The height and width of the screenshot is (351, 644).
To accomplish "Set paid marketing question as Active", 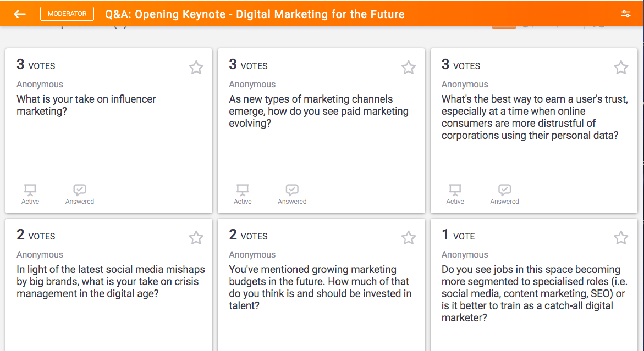I will (x=243, y=194).
